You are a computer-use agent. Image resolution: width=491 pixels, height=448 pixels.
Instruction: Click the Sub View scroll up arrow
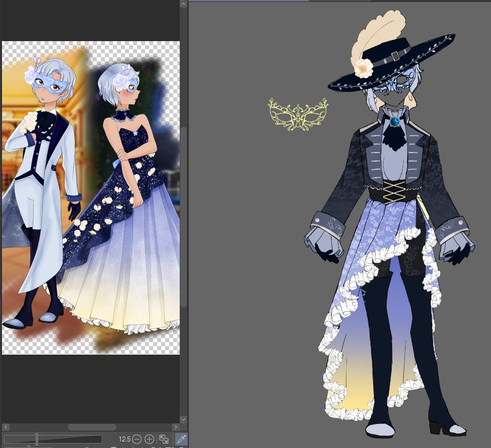[x=184, y=4]
